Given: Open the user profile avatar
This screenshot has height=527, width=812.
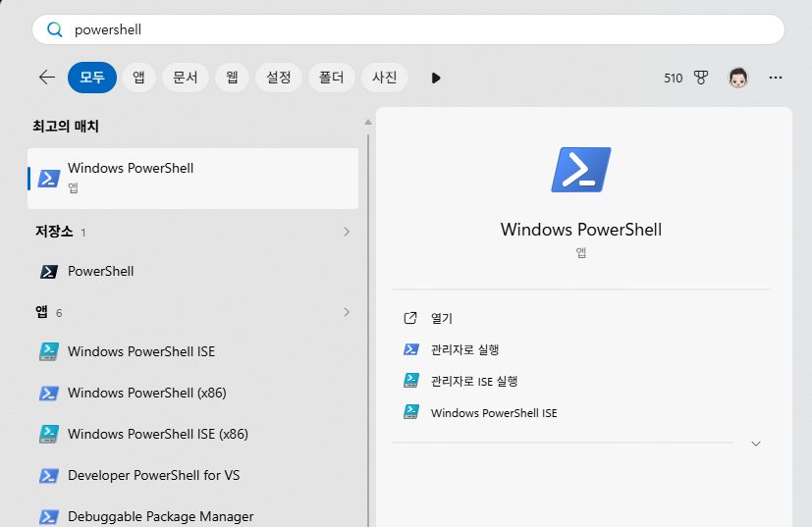Looking at the screenshot, I should (x=738, y=78).
